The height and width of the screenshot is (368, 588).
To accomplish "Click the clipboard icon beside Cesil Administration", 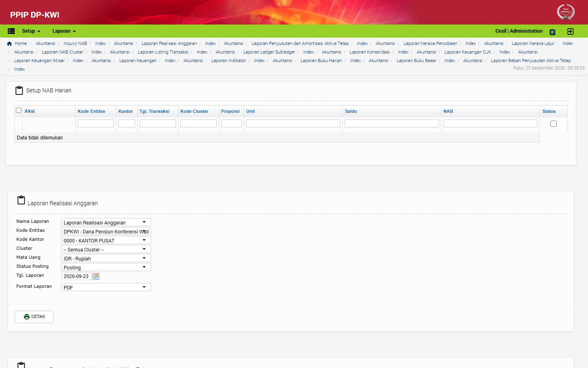I will point(552,32).
